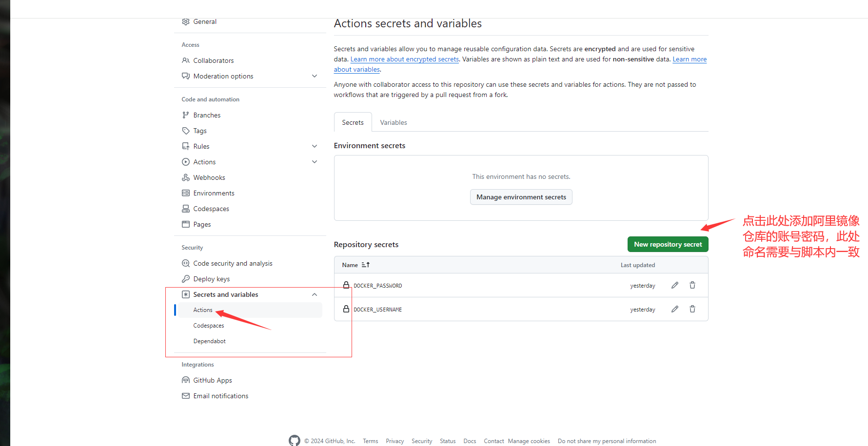The width and height of the screenshot is (868, 446).
Task: Open Code security and analysis settings
Action: pyautogui.click(x=233, y=263)
